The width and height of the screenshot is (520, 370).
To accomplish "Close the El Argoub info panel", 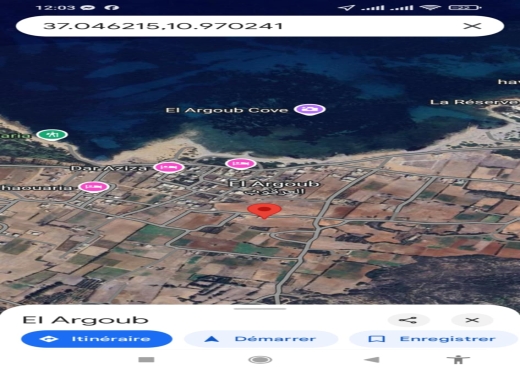I will [x=472, y=320].
